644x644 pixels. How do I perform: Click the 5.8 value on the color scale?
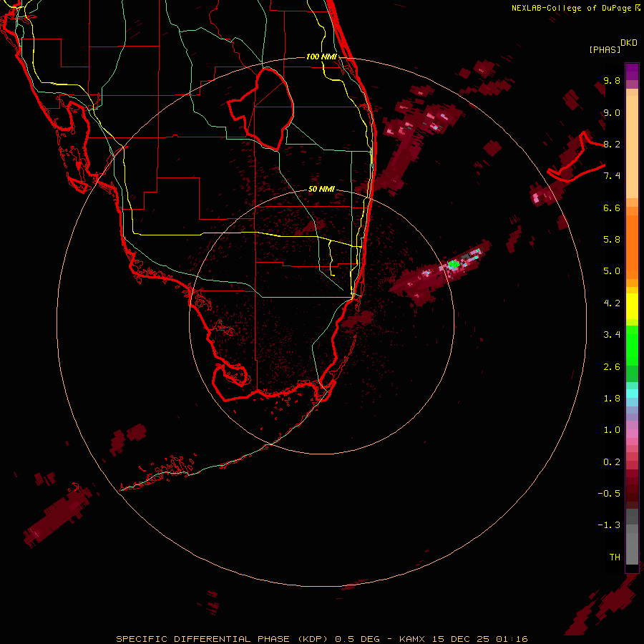(612, 240)
